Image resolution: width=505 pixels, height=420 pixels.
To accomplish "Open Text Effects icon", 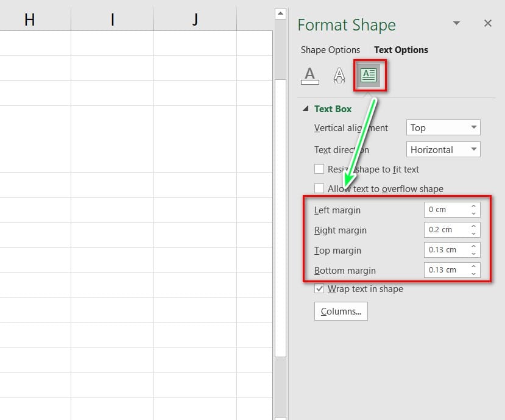I will (x=339, y=76).
